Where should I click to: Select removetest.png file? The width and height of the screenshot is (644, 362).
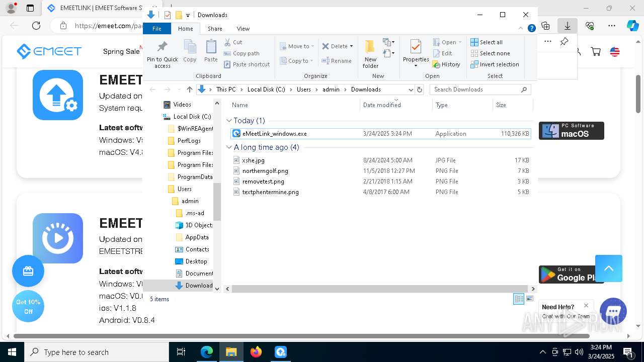click(380, 182)
